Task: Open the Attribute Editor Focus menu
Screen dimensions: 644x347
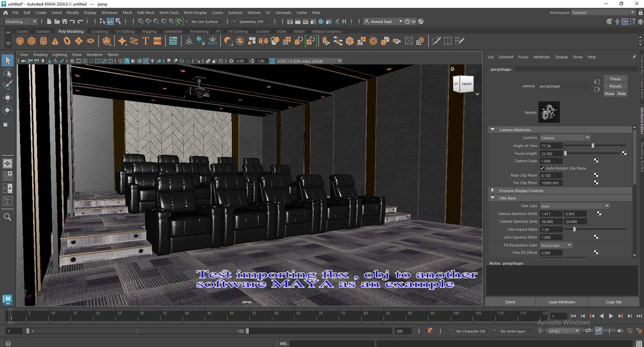Action: point(523,57)
